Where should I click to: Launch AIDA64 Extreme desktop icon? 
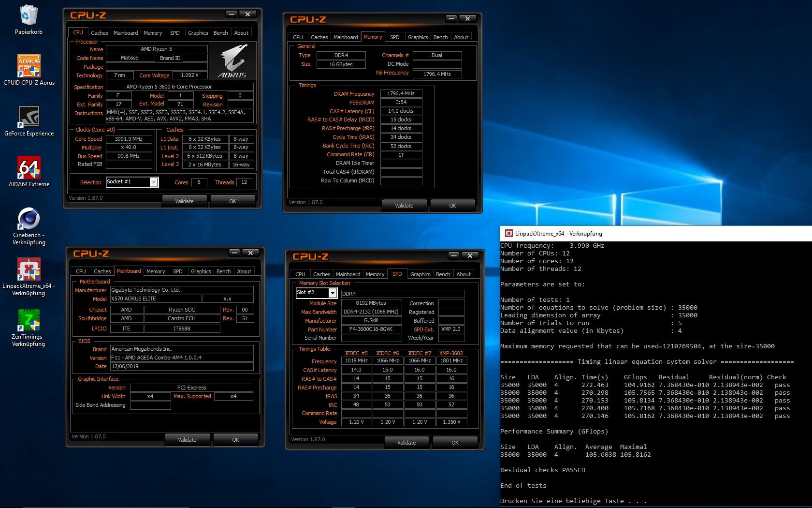(29, 167)
